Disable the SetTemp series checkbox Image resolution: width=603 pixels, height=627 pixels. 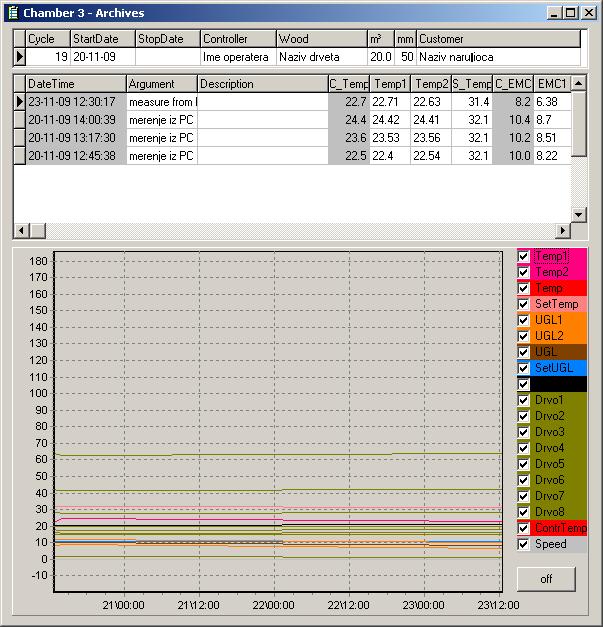pos(523,304)
